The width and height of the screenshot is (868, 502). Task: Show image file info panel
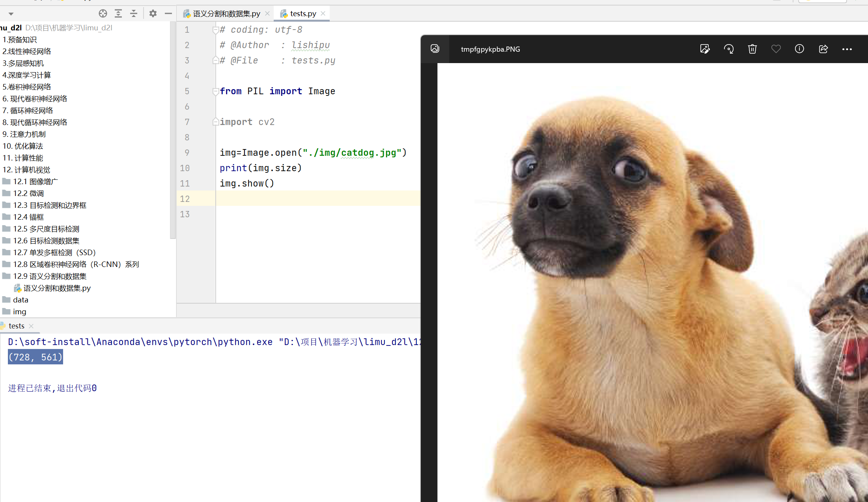point(799,49)
